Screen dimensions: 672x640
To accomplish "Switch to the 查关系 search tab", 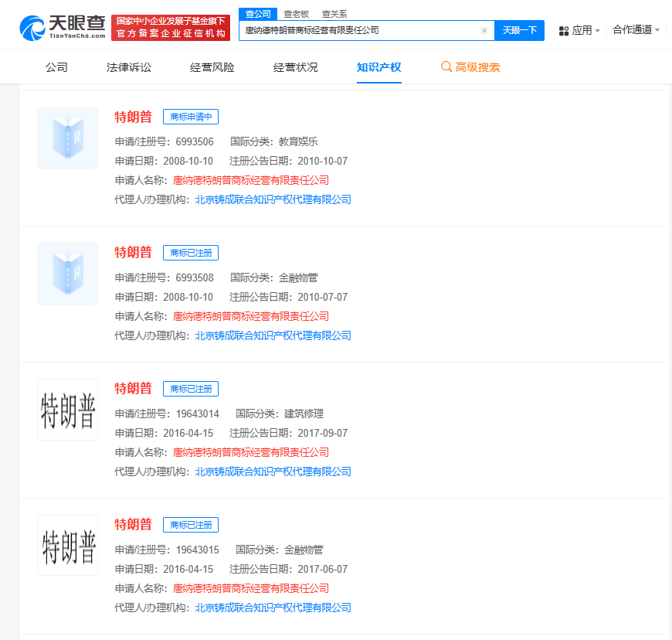I will click(334, 14).
